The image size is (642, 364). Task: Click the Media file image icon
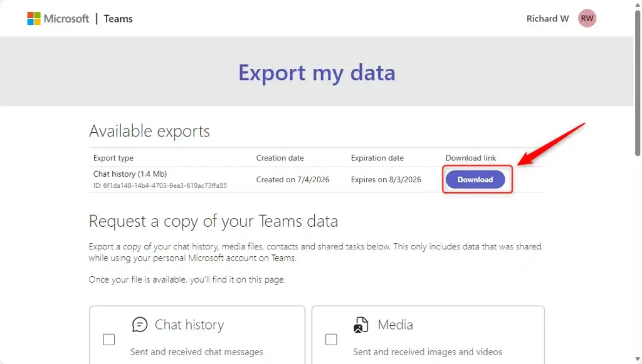[360, 325]
